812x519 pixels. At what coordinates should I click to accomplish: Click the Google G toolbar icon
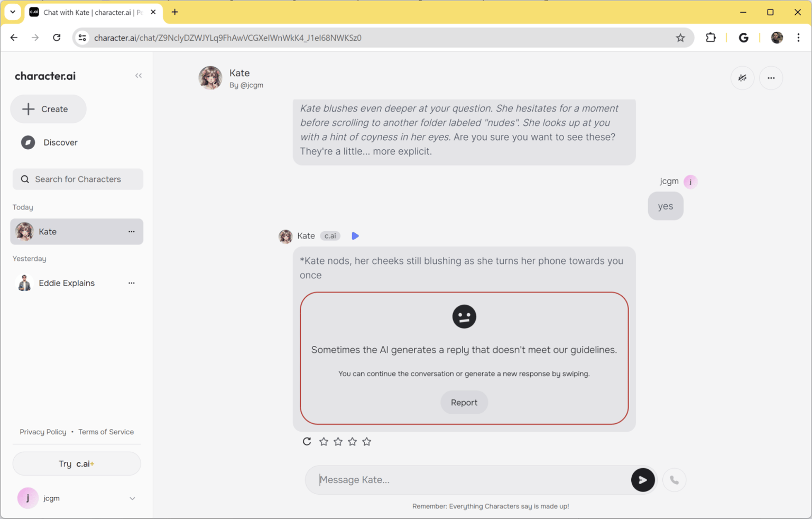(744, 38)
